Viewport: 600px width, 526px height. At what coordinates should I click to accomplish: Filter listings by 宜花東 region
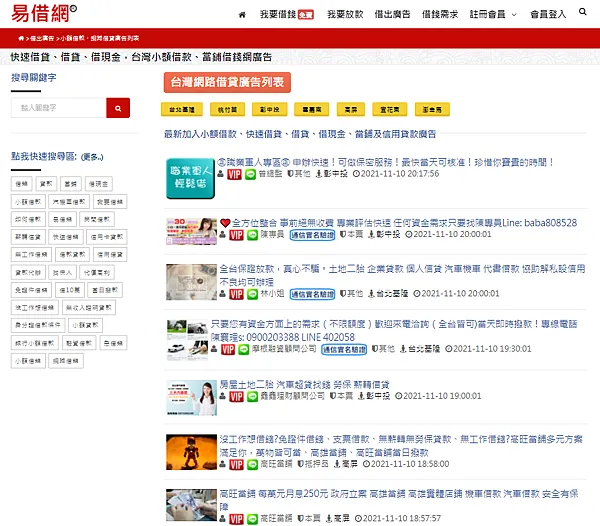pyautogui.click(x=390, y=109)
